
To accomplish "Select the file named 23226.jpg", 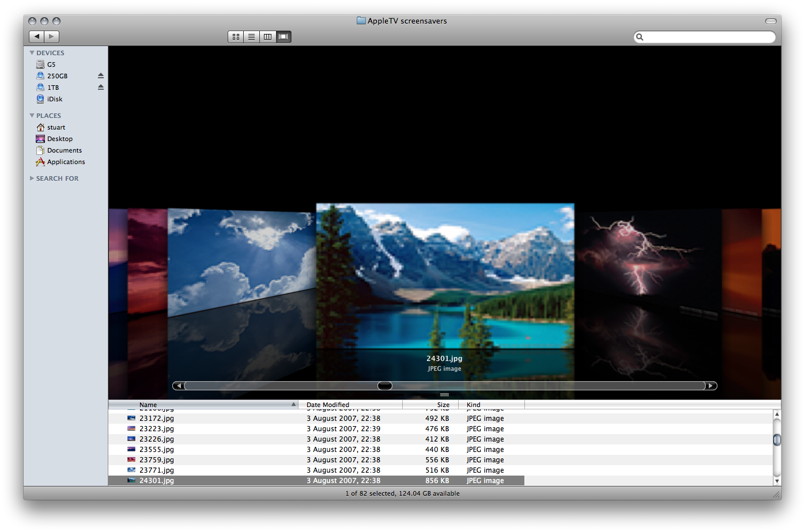I will click(x=157, y=439).
